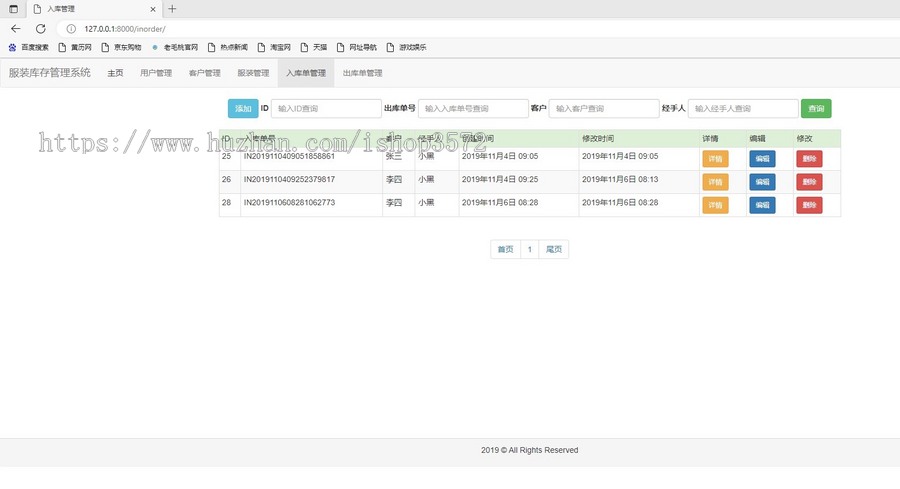Screen dimensions: 900x489
Task: Focus the ID query input field
Action: [326, 108]
